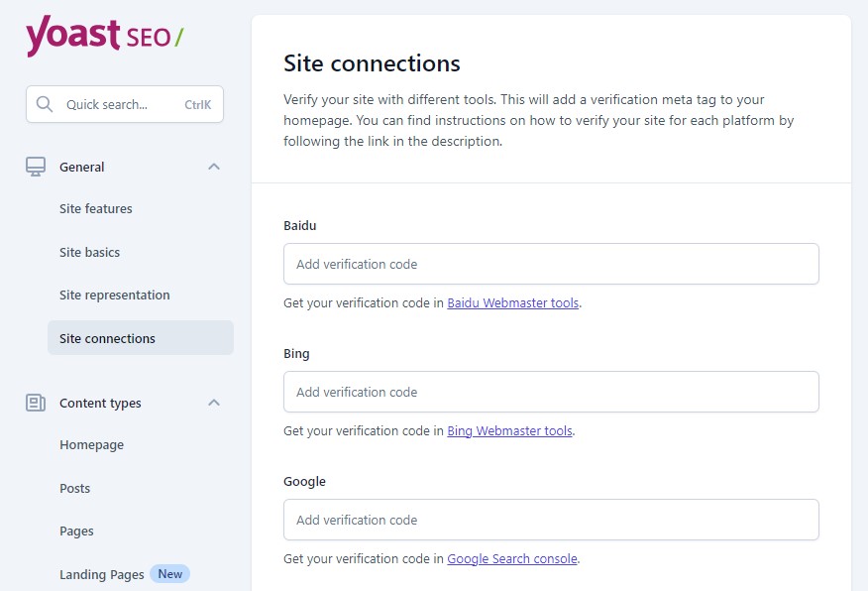Click the General section label

click(x=82, y=167)
